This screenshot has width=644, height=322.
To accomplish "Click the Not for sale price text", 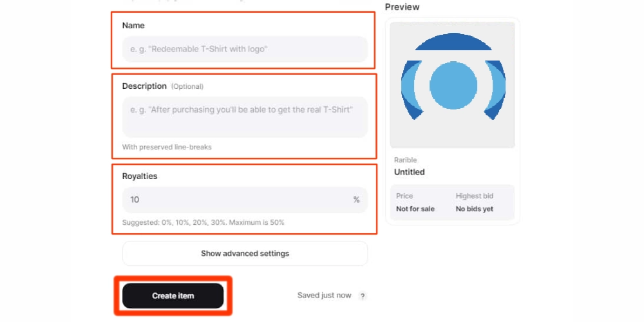I will click(416, 209).
